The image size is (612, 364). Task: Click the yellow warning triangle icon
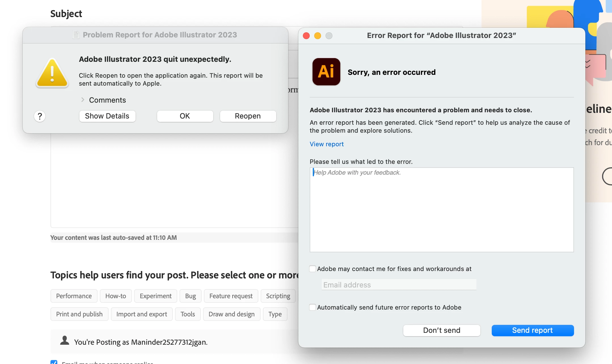(x=52, y=73)
